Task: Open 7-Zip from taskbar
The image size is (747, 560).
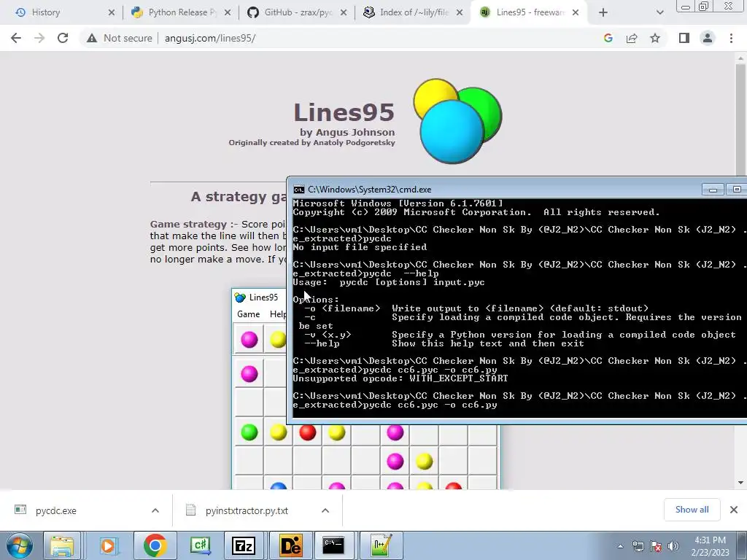Action: (x=244, y=545)
